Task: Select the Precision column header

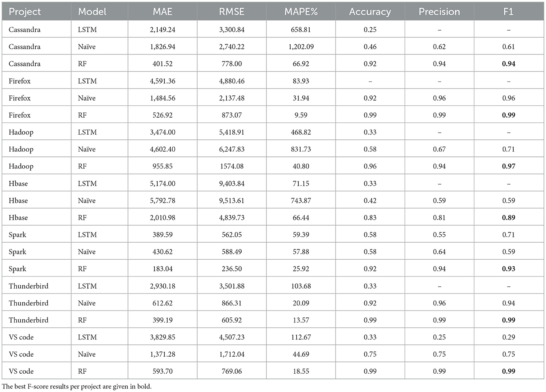Action: tap(439, 12)
